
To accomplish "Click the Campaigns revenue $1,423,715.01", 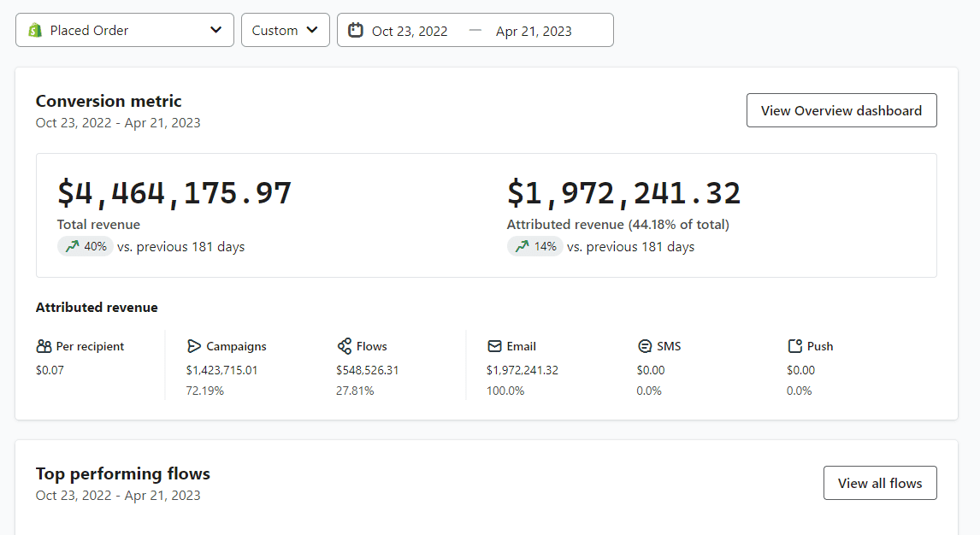I will pyautogui.click(x=221, y=370).
